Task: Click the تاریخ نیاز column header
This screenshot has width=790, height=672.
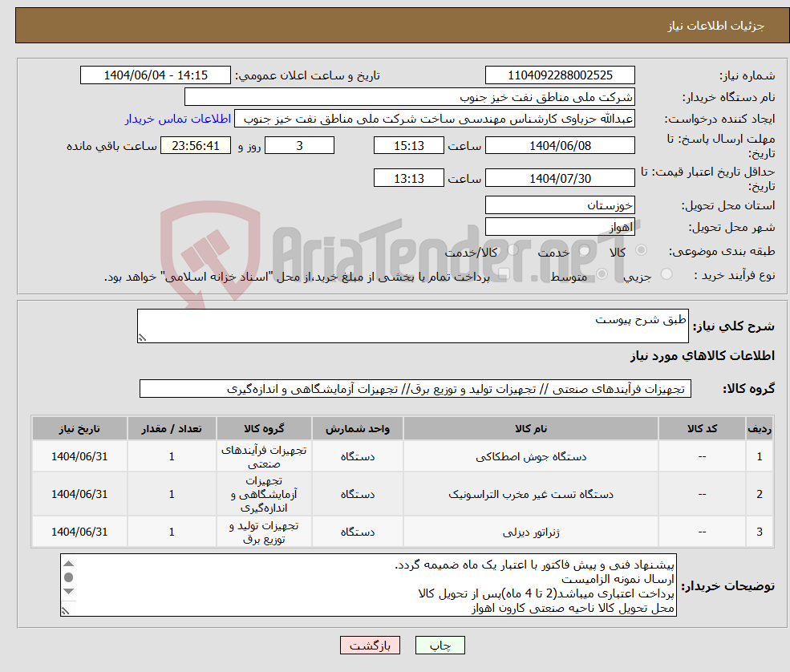Action: coord(79,429)
